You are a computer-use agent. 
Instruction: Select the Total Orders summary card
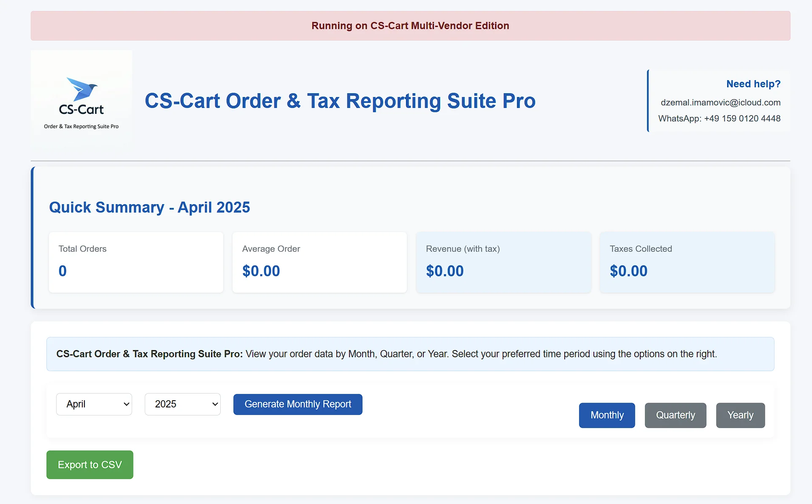pos(136,262)
